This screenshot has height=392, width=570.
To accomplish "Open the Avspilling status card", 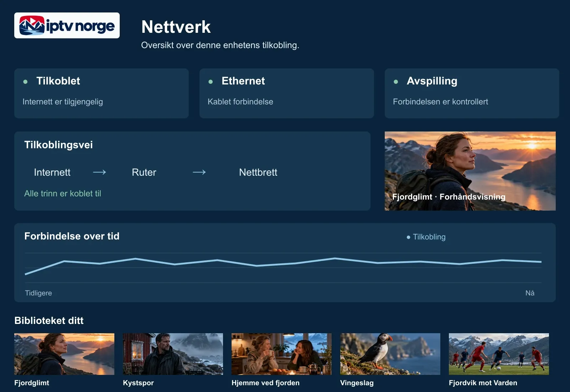I will coord(472,93).
